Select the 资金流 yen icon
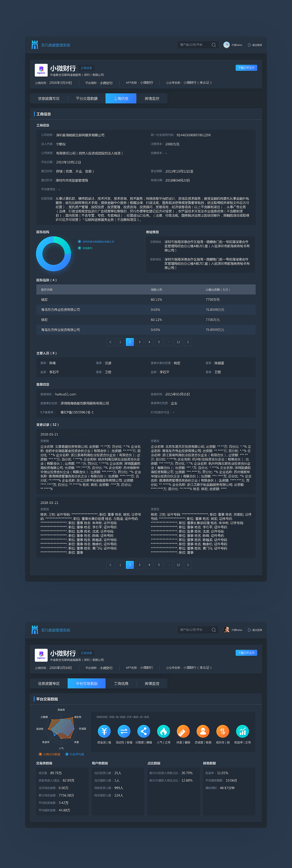This screenshot has height=868, width=292. click(x=104, y=731)
